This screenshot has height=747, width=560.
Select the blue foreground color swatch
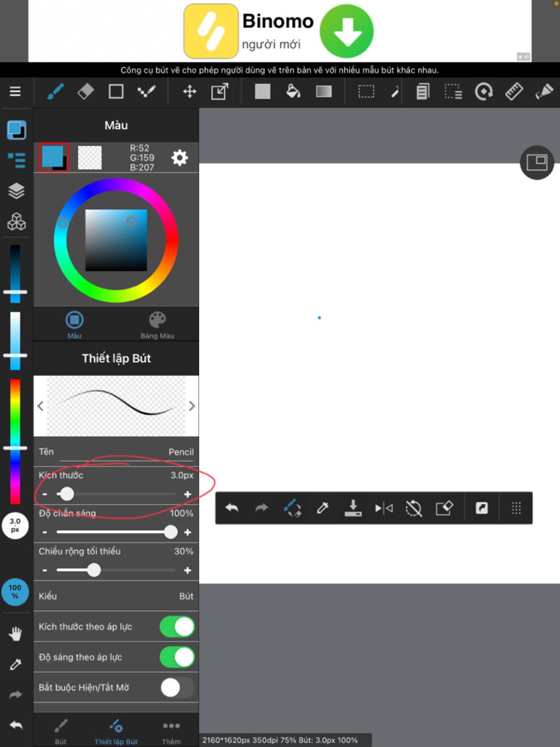pyautogui.click(x=53, y=157)
